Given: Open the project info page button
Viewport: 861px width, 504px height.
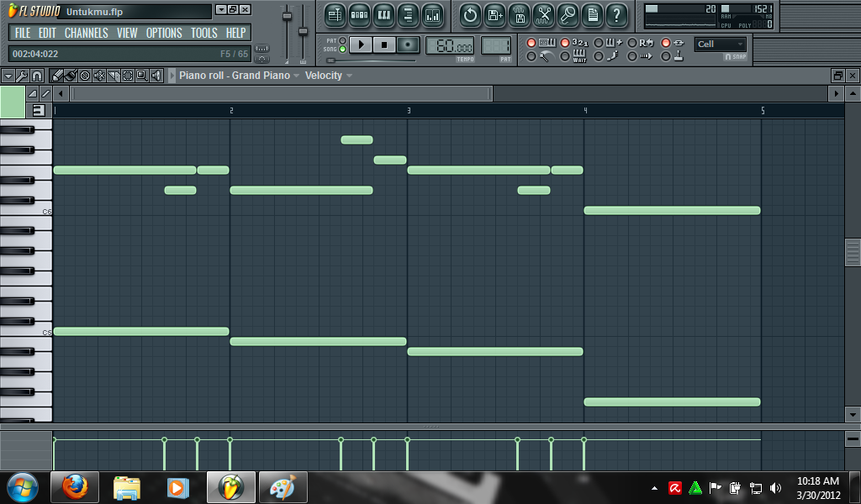Looking at the screenshot, I should 593,15.
